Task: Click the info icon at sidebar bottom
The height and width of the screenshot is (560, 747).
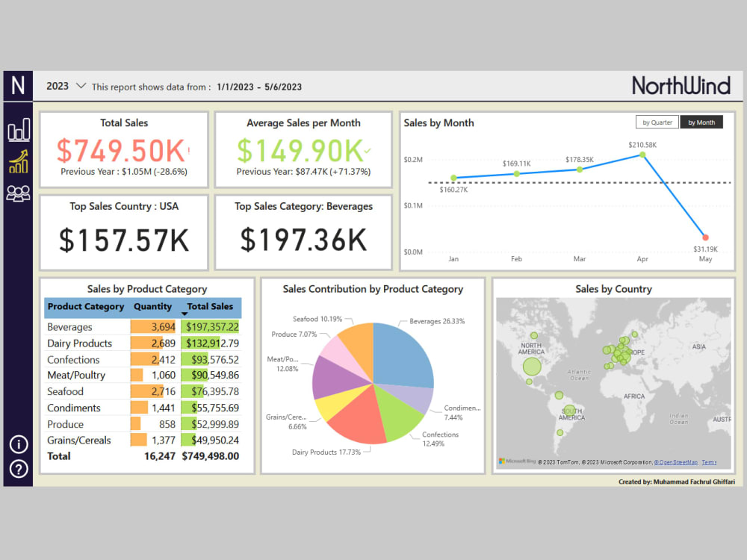Action: (18, 444)
